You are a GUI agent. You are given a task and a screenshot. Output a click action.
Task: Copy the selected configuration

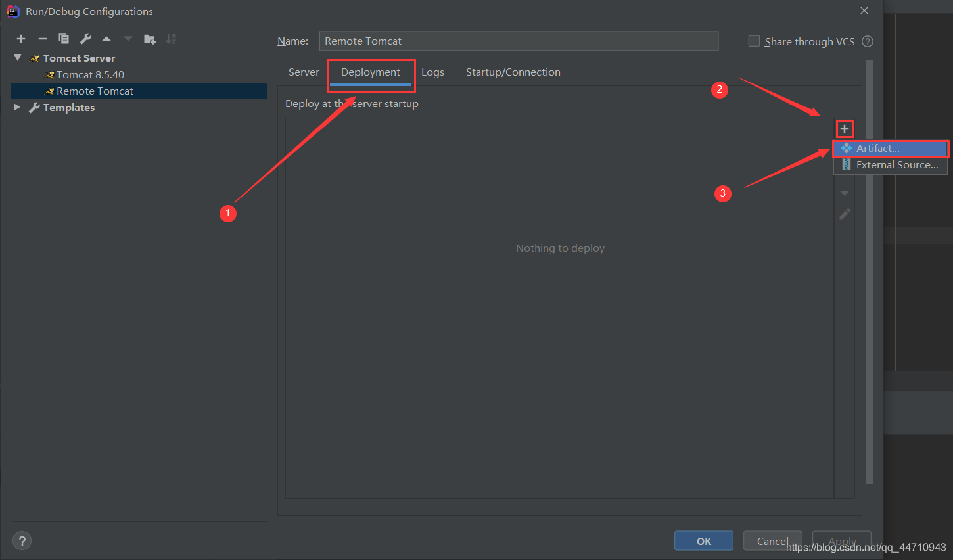[x=64, y=39]
